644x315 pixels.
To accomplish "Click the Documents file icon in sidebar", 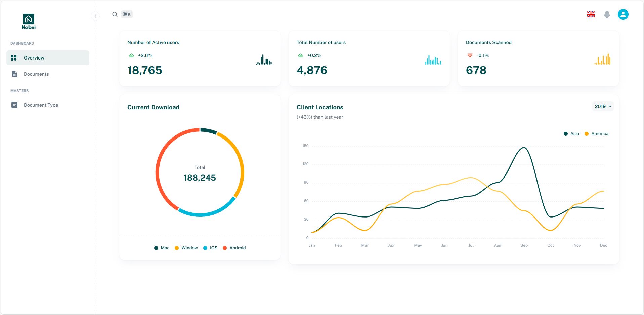I will (x=14, y=74).
